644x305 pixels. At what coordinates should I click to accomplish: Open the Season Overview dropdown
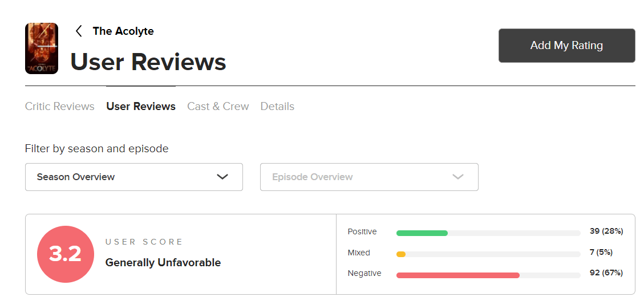(x=133, y=177)
